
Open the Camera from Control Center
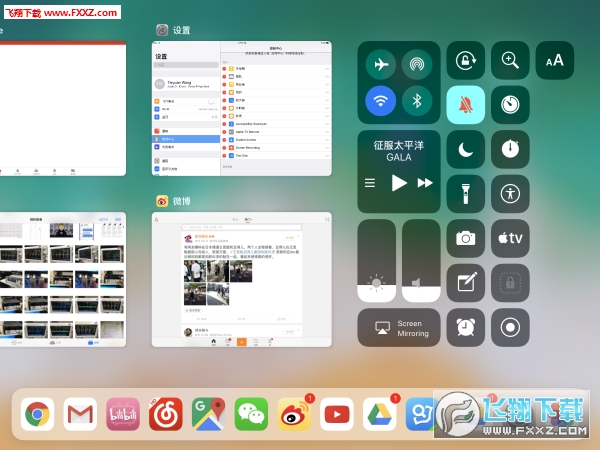466,238
